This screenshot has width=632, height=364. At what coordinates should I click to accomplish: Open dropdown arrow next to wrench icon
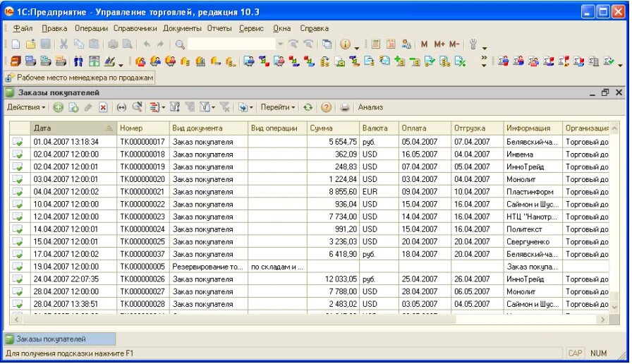pyautogui.click(x=485, y=47)
